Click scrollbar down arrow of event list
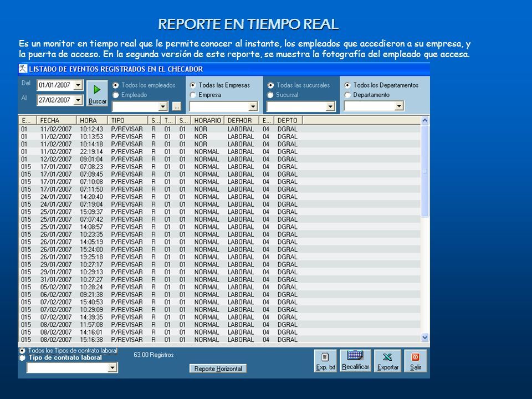 [x=425, y=337]
